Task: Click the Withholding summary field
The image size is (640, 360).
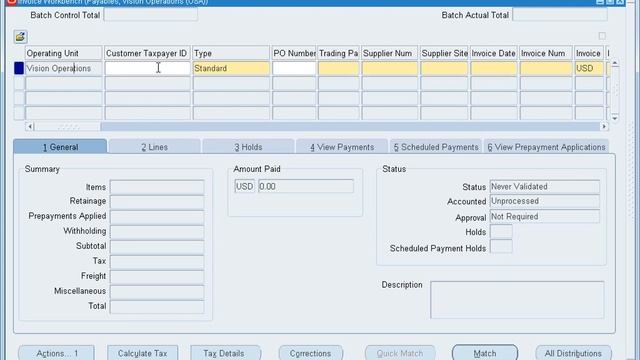Action: [x=157, y=232]
